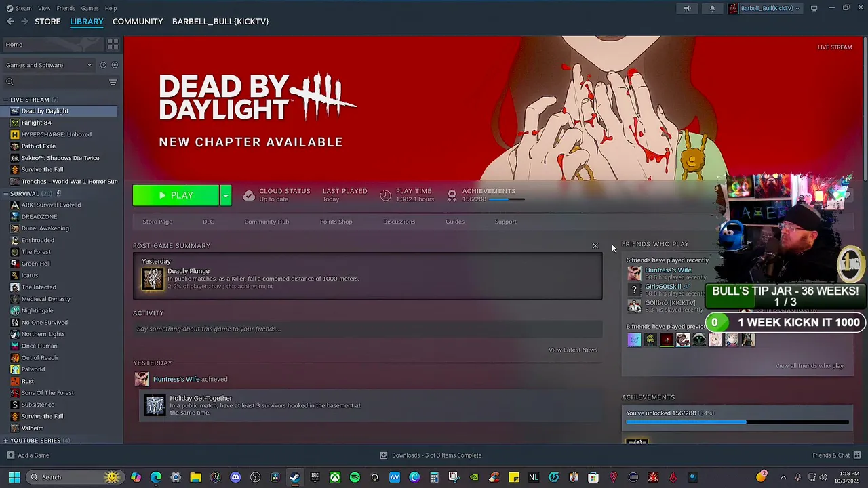Switch to the STORE tab

pyautogui.click(x=47, y=22)
